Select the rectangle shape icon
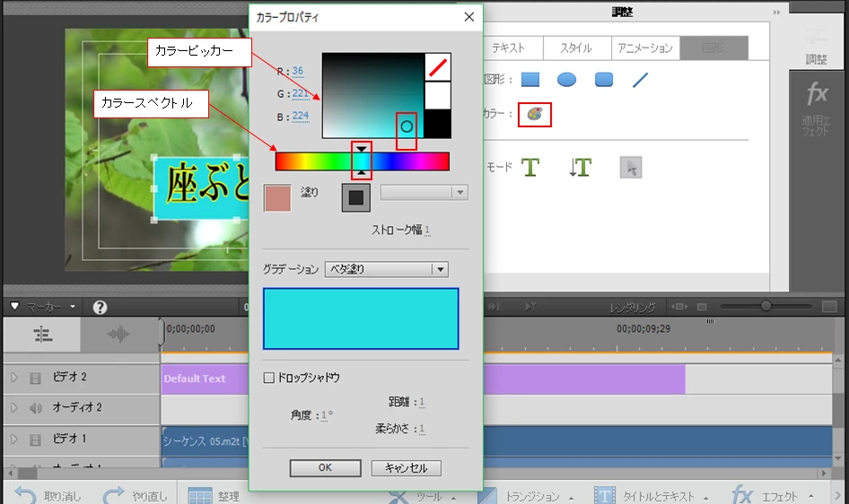This screenshot has height=504, width=849. click(530, 80)
